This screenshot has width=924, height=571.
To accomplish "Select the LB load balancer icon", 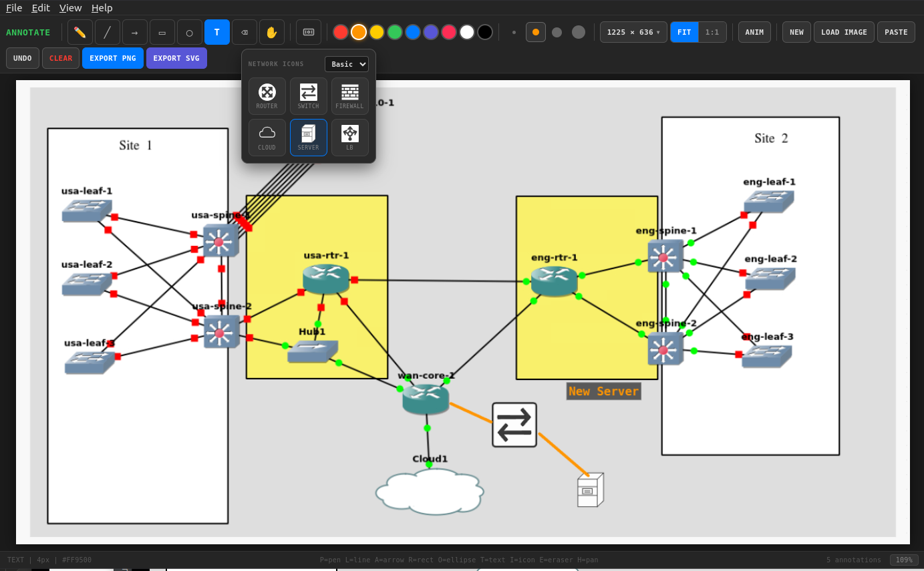I will click(x=349, y=137).
